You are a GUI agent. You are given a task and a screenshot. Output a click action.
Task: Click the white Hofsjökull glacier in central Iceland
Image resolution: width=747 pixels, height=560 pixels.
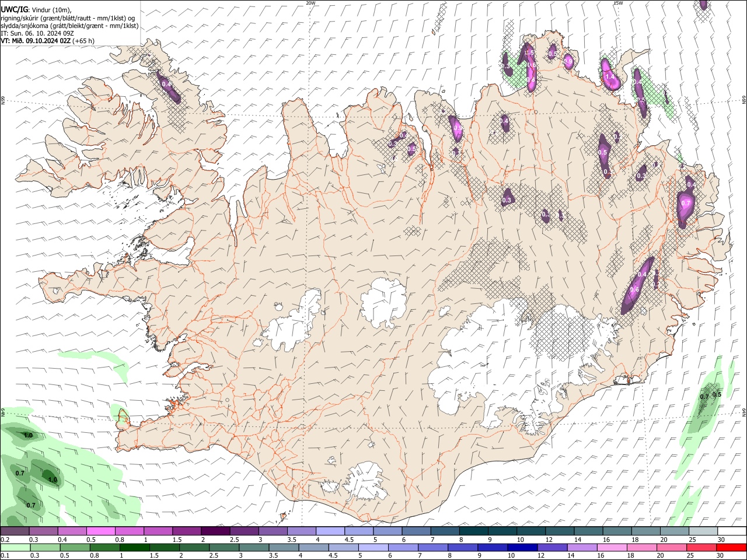(x=383, y=302)
